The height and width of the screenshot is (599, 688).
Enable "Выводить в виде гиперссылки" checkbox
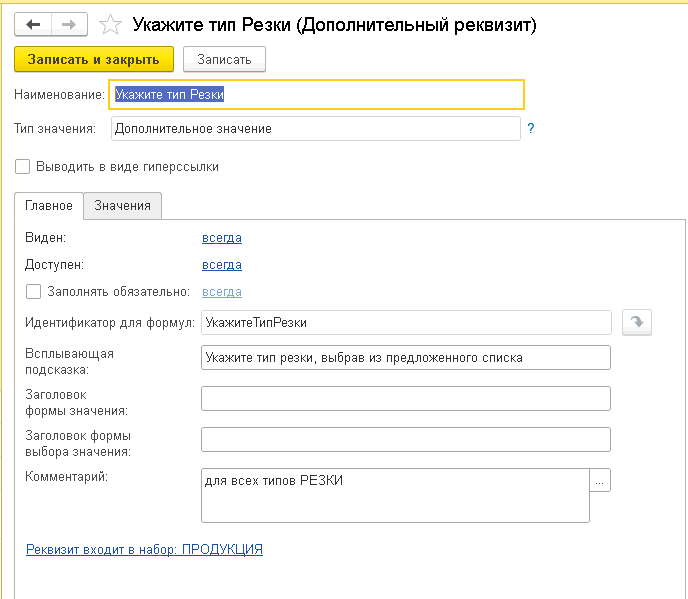click(x=23, y=167)
